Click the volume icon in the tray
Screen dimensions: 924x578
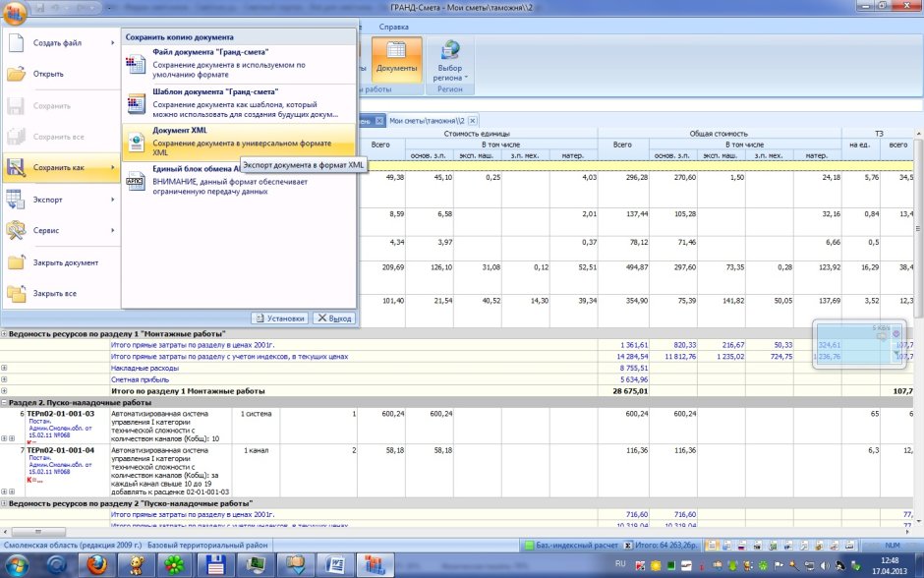pos(825,565)
